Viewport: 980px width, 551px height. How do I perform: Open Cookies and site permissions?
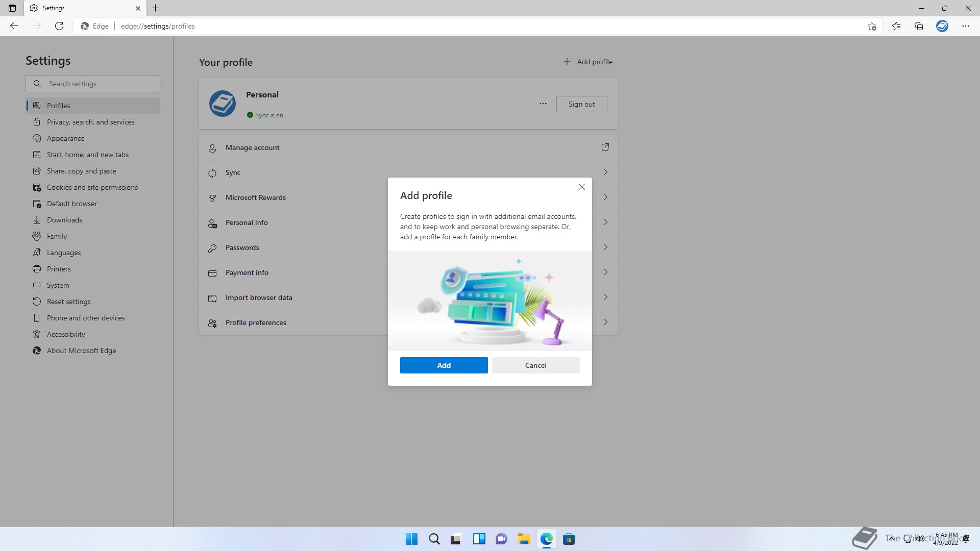93,187
